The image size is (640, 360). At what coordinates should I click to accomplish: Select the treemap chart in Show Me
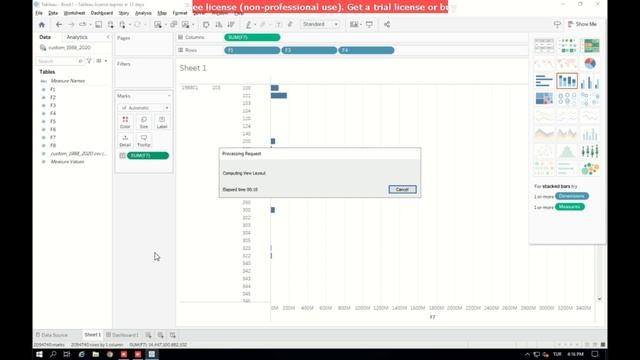tap(544, 98)
